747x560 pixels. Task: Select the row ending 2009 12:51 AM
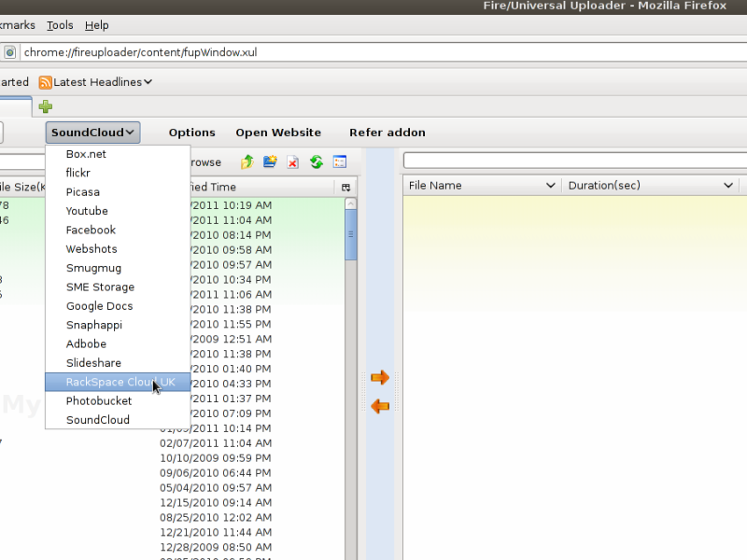pyautogui.click(x=232, y=339)
